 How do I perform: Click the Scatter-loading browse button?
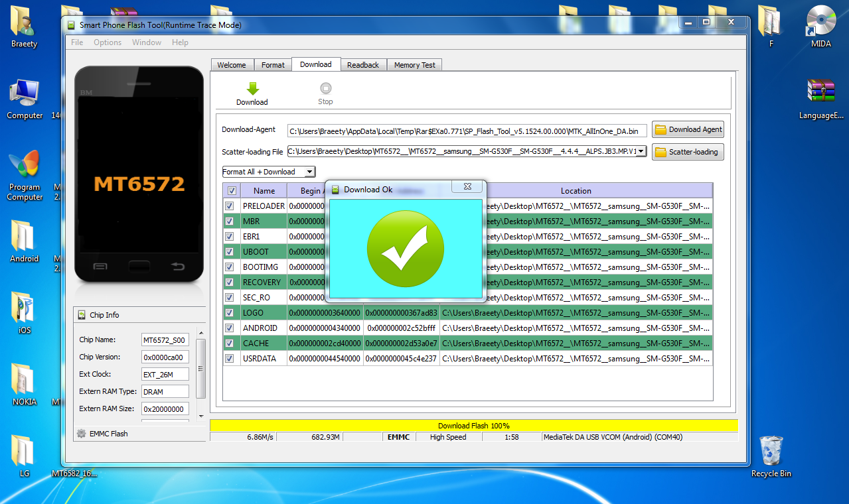point(688,152)
